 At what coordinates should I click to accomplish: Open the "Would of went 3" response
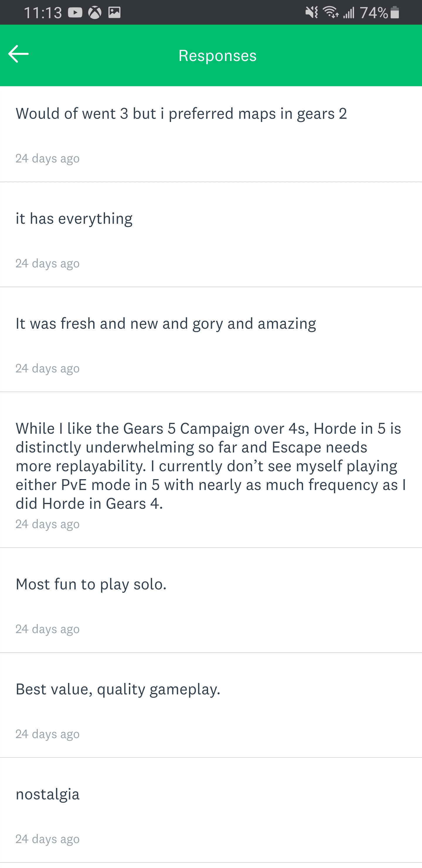(x=181, y=114)
